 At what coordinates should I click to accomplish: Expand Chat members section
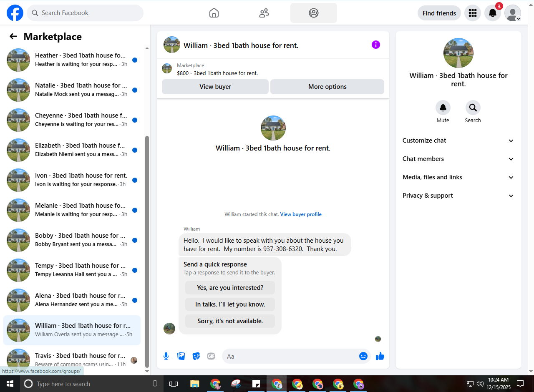(458, 159)
